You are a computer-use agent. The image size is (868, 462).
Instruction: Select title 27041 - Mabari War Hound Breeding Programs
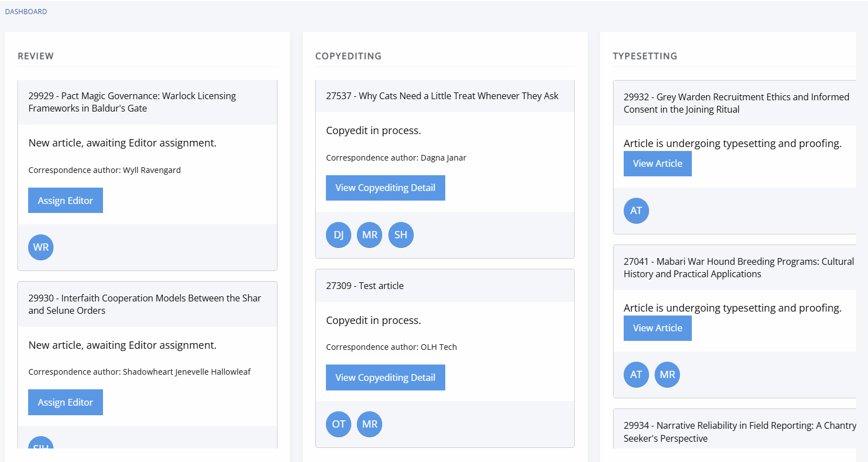(x=739, y=268)
